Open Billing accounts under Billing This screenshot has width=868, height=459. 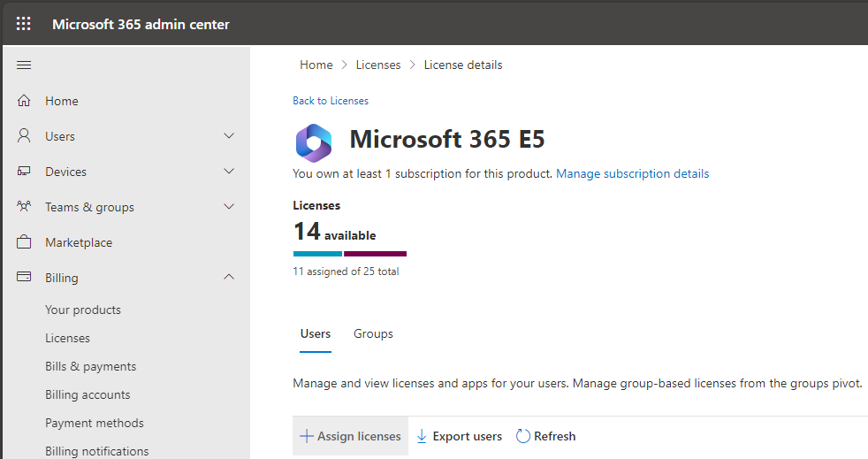[88, 394]
